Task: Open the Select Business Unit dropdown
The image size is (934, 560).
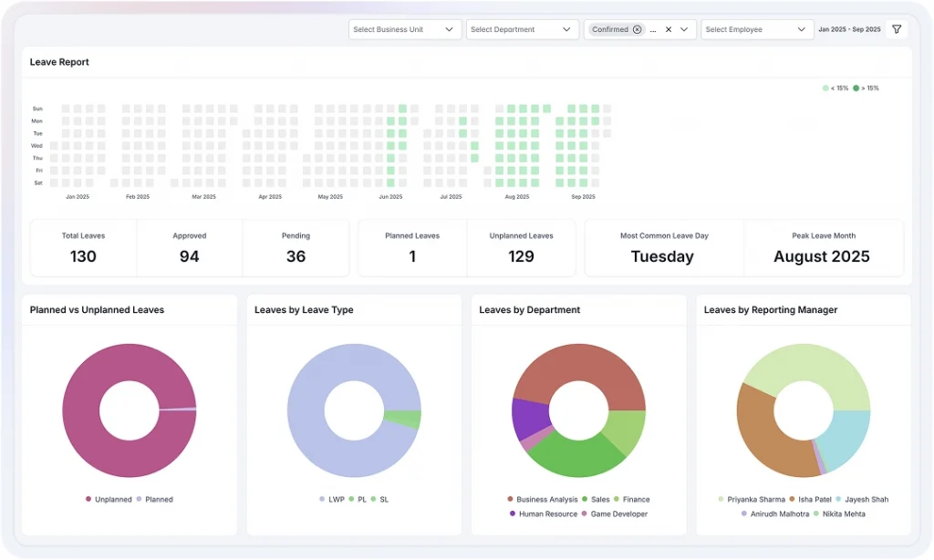Action: [403, 29]
